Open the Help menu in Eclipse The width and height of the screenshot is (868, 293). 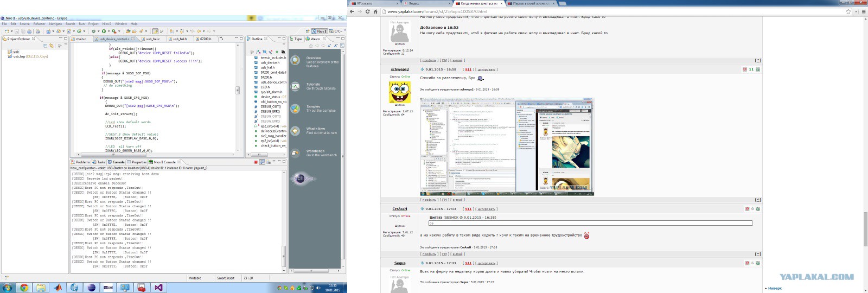coord(134,24)
